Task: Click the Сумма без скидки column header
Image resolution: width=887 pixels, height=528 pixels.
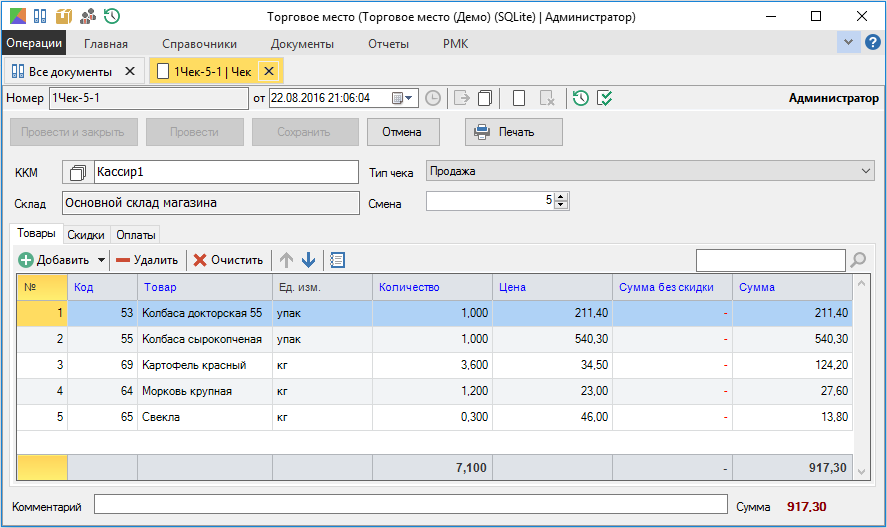Action: click(x=672, y=287)
